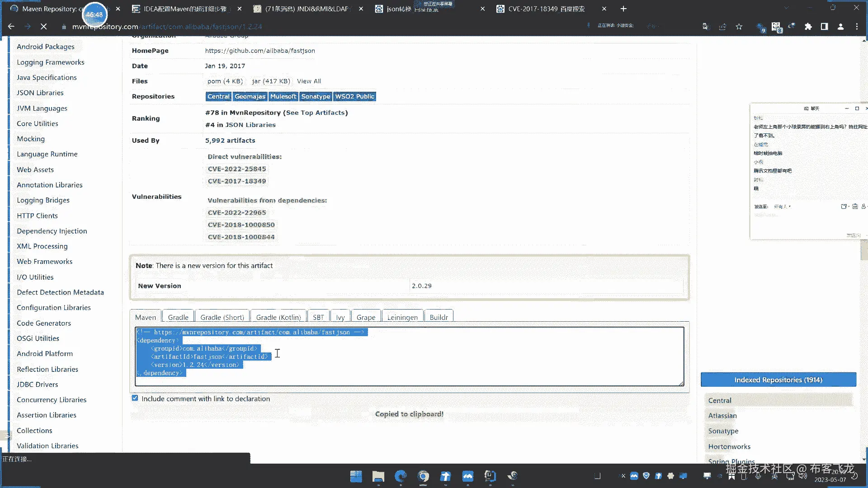Bookmark this page with star icon
This screenshot has width=868, height=488.
[739, 27]
